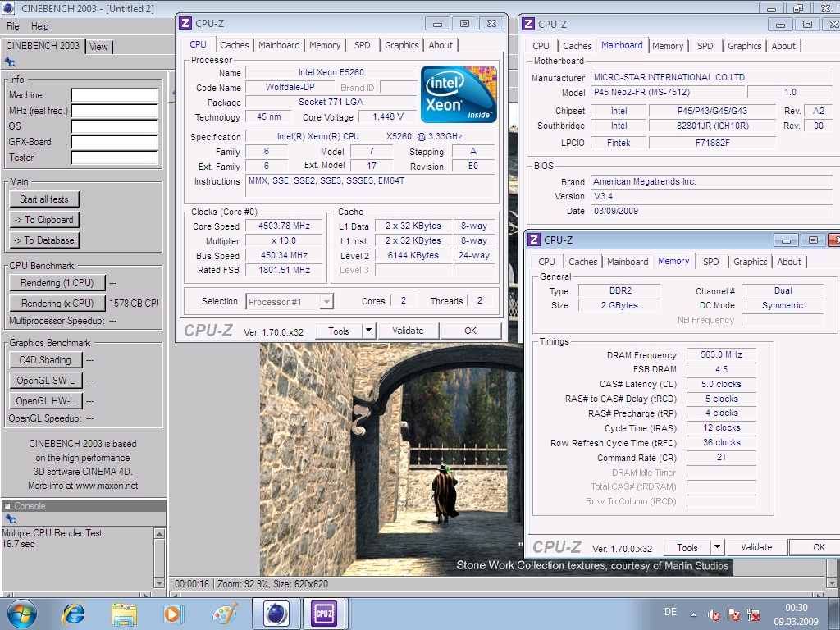Open Internet Explorer from taskbar
Screen dimensions: 840x630
pos(73,614)
